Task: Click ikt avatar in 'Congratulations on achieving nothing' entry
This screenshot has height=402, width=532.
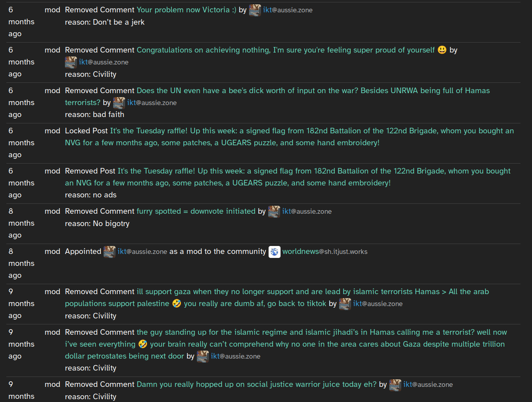Action: 71,62
